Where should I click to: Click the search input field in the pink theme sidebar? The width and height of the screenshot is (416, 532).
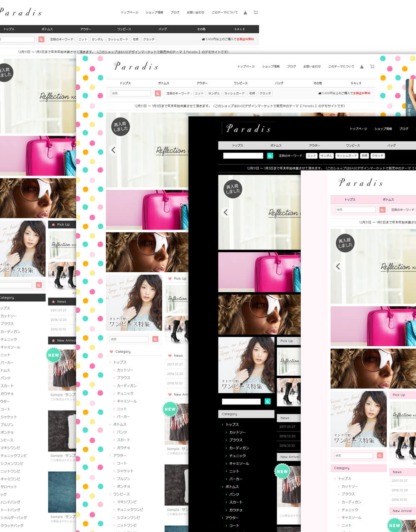(354, 456)
